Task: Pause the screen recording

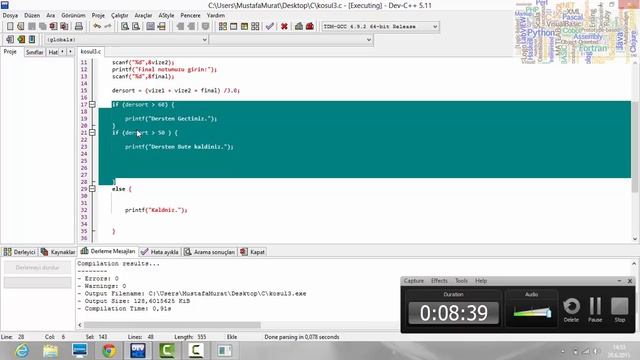Action: pos(595,310)
